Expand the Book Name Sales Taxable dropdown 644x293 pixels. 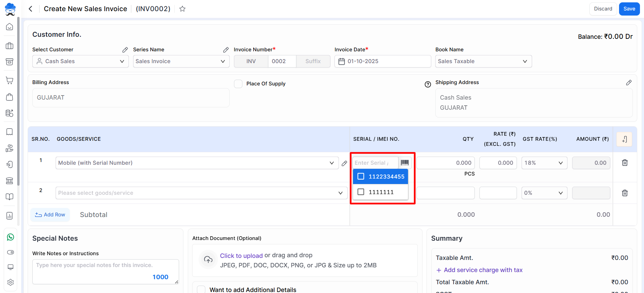pyautogui.click(x=483, y=61)
